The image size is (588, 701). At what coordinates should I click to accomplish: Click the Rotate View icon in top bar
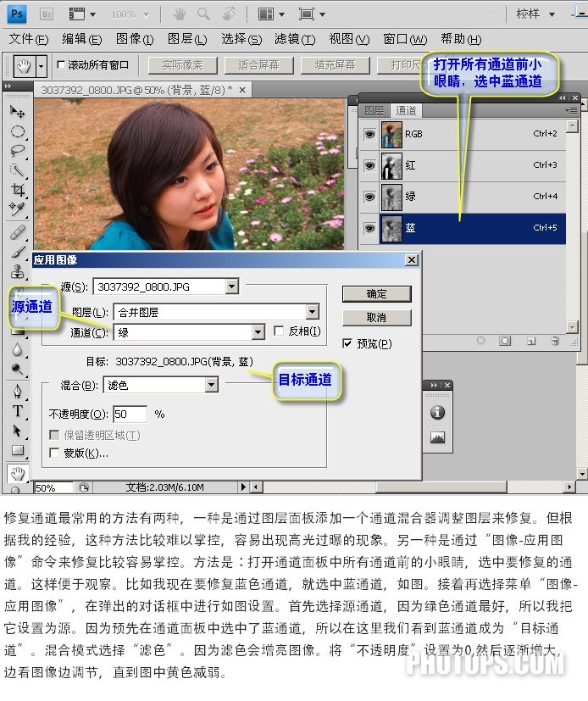point(229,14)
